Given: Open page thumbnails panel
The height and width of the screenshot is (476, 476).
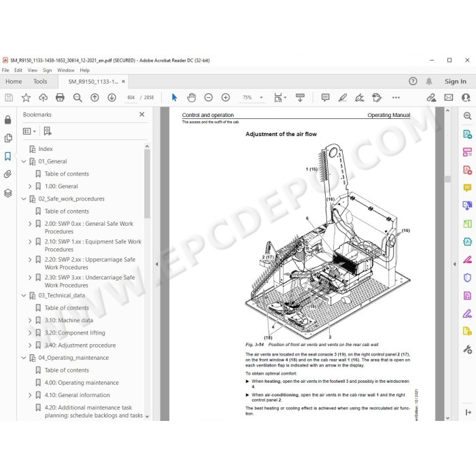Looking at the screenshot, I should pos(8,138).
